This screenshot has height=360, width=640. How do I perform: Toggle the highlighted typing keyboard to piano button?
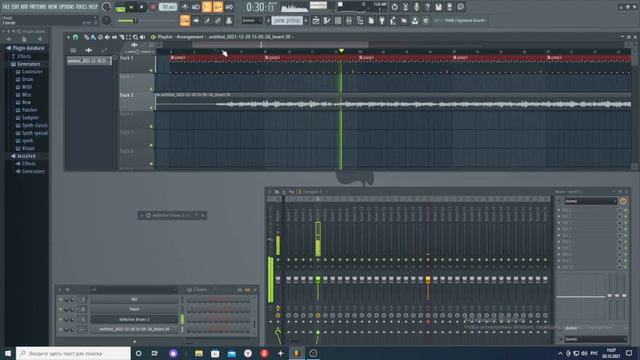point(185,20)
